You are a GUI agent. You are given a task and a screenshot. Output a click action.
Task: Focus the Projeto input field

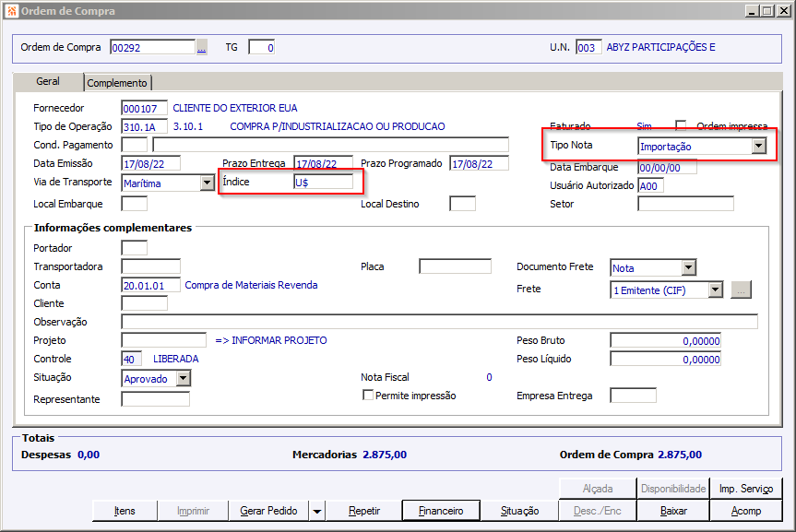tap(163, 340)
